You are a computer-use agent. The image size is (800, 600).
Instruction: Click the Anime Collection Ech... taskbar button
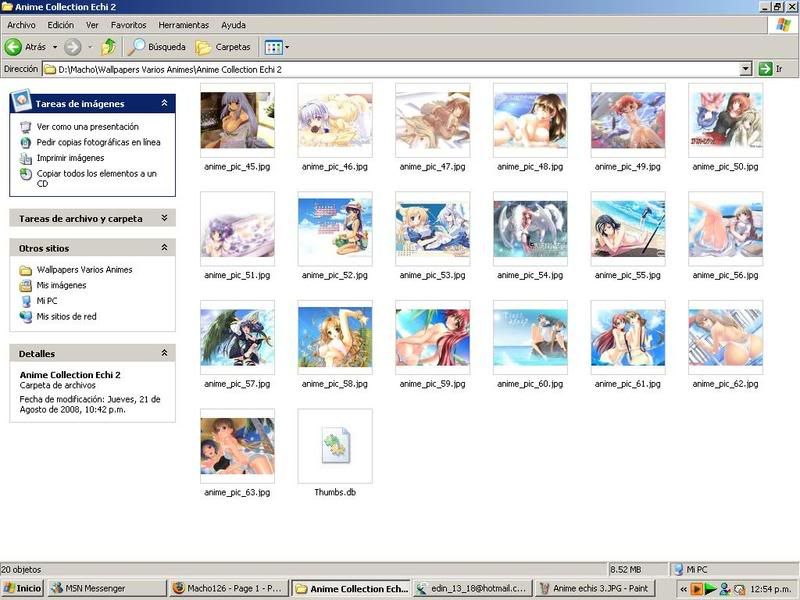351,589
